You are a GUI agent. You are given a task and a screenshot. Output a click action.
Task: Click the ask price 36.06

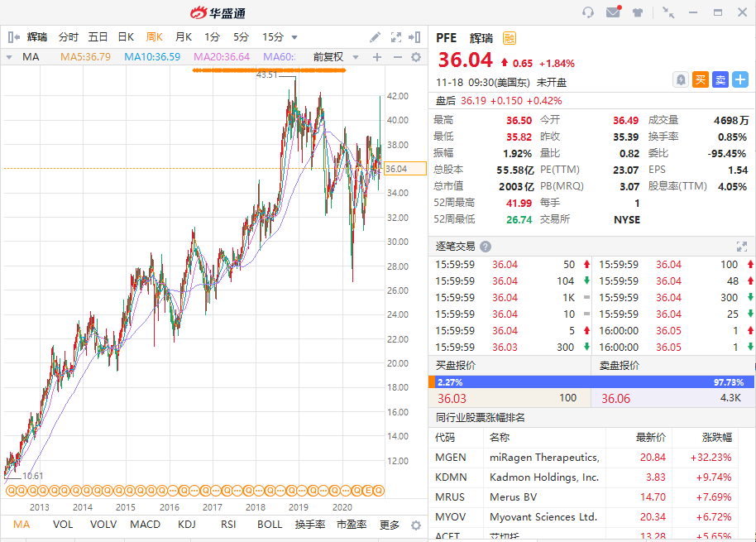615,399
